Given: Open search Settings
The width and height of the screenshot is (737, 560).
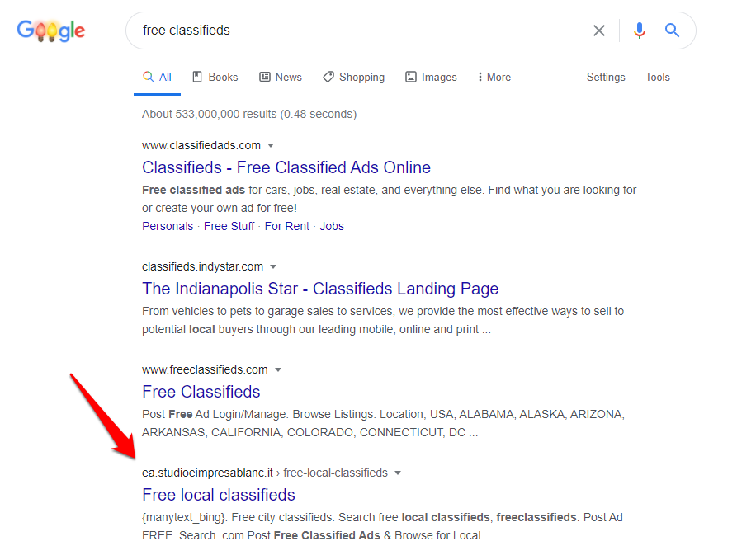Looking at the screenshot, I should click(x=606, y=77).
